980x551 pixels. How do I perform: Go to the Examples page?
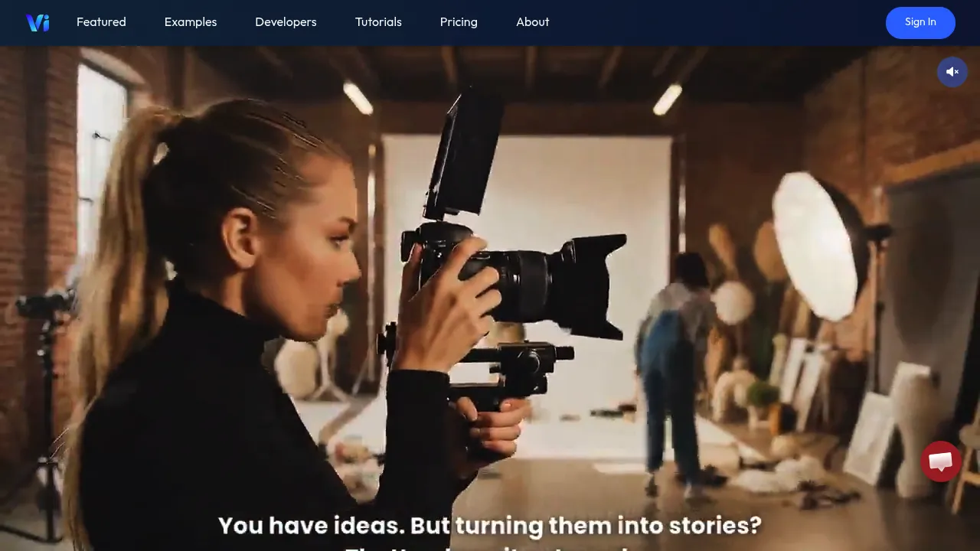pyautogui.click(x=191, y=22)
